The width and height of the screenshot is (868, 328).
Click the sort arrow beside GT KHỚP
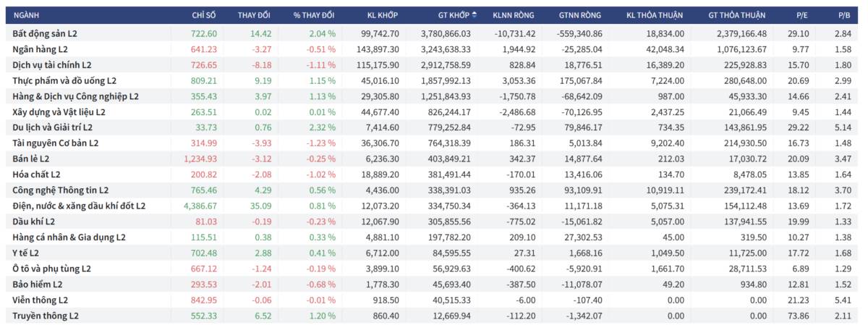[475, 14]
